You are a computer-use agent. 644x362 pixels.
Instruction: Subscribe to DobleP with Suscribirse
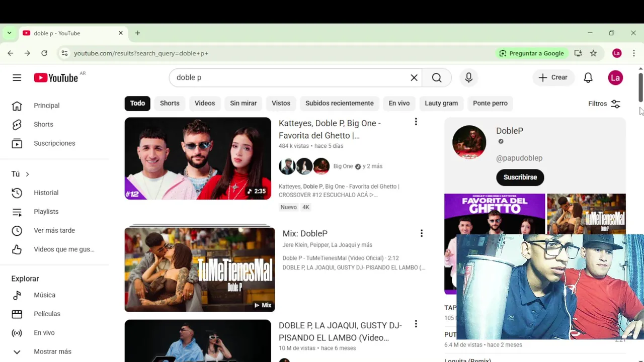click(x=520, y=177)
